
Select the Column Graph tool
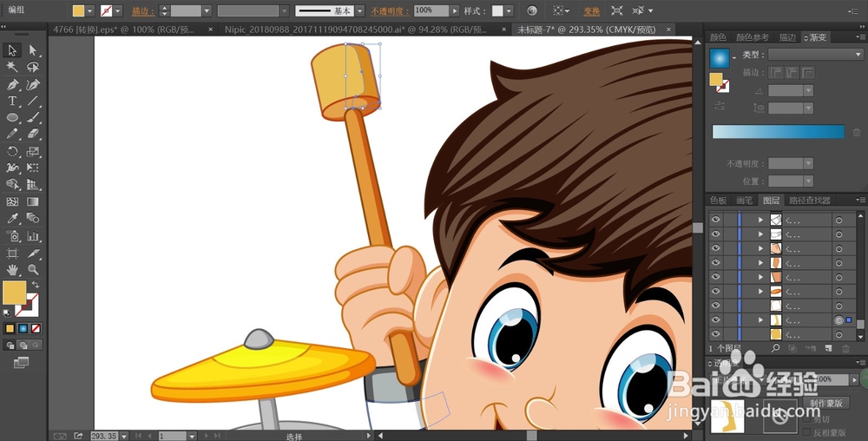pyautogui.click(x=33, y=236)
